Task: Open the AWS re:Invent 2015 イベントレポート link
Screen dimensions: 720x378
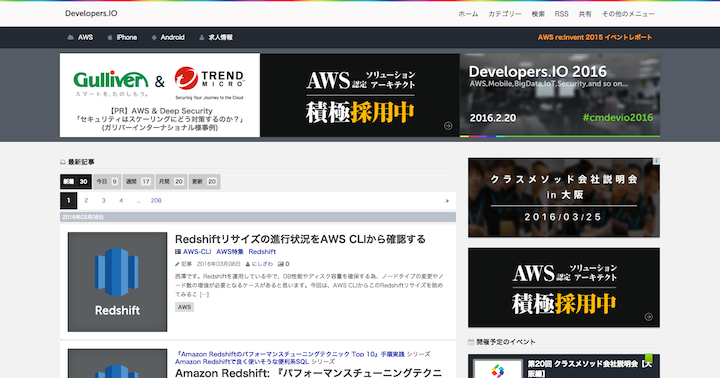Action: (595, 37)
